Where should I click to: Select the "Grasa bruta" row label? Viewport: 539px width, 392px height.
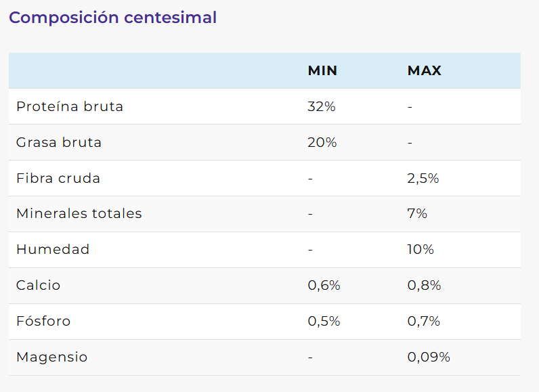pyautogui.click(x=59, y=143)
